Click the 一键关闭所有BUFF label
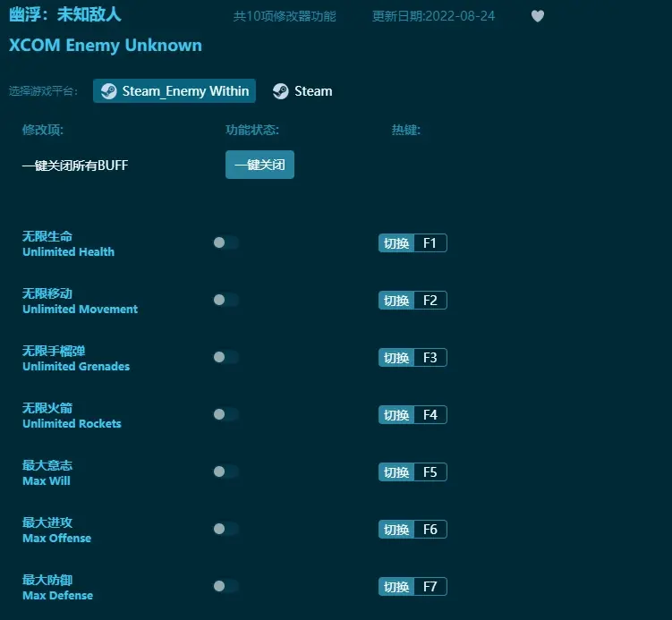 point(75,165)
